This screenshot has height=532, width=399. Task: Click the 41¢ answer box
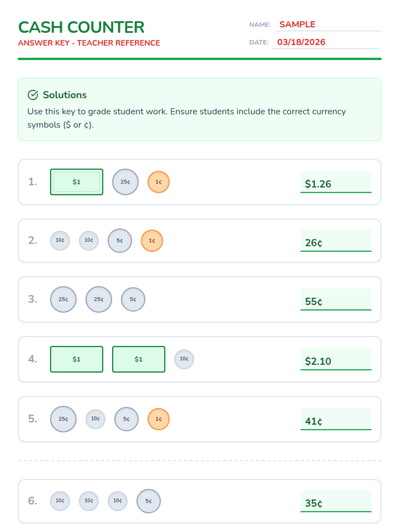pos(336,419)
